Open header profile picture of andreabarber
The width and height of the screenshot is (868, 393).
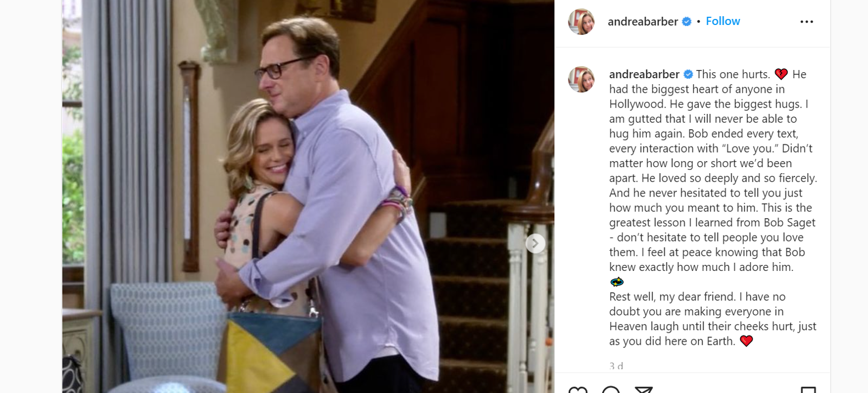click(581, 22)
